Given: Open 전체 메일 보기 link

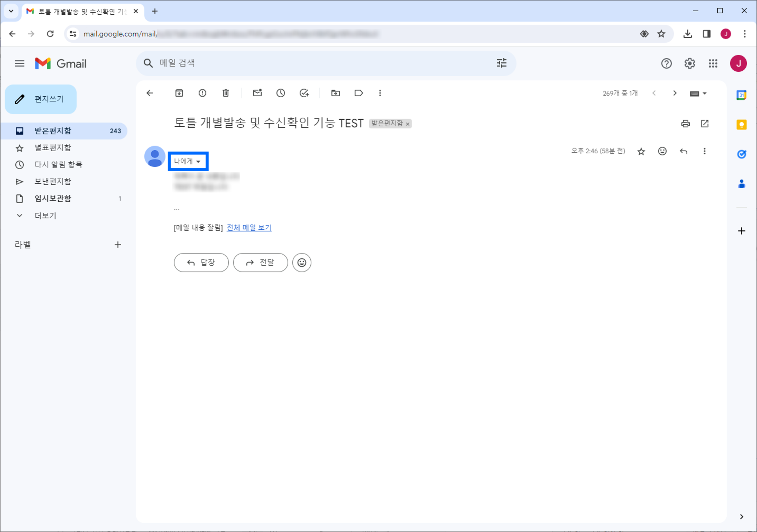Looking at the screenshot, I should pos(249,228).
